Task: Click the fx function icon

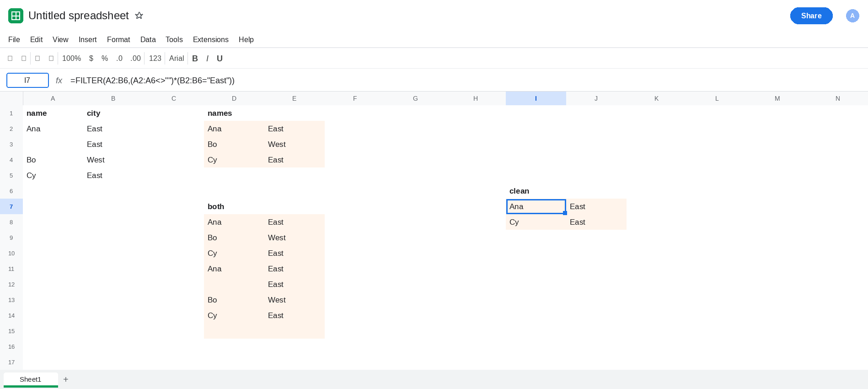Action: point(59,81)
